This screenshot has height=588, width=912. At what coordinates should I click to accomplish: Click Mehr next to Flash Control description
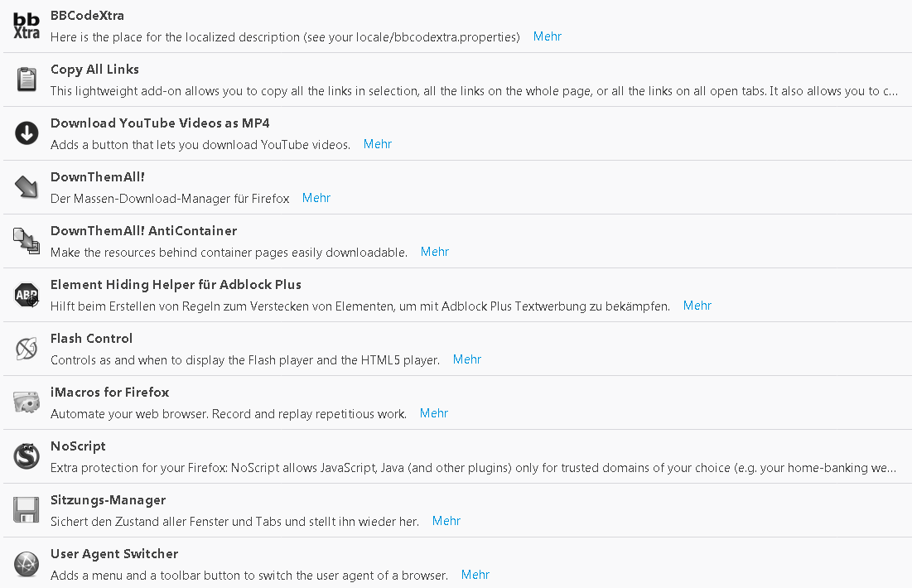[467, 359]
